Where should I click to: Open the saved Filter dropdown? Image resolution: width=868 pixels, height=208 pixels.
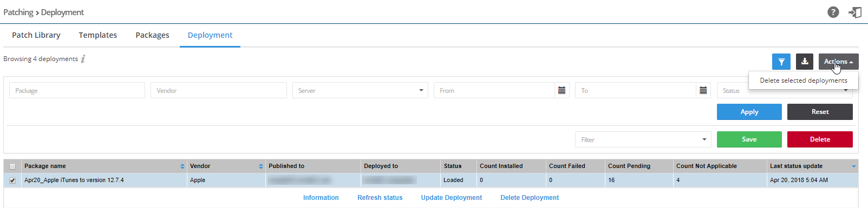643,139
